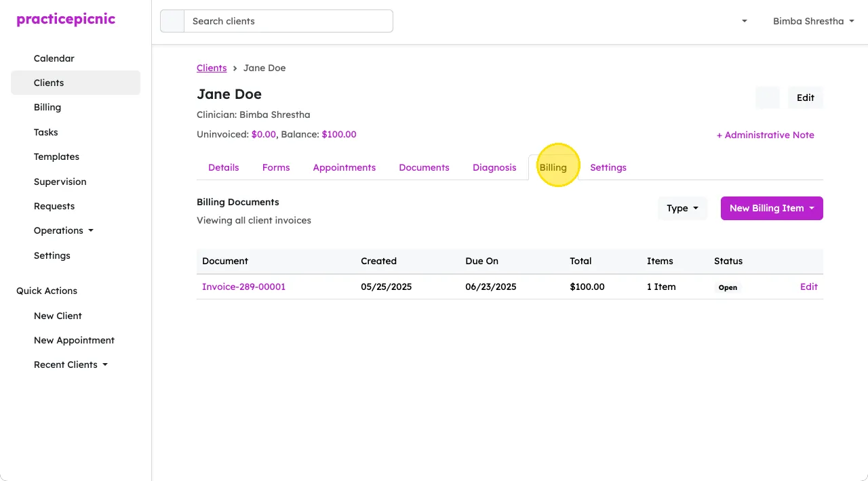Open Templates in the sidebar
868x481 pixels.
56,156
